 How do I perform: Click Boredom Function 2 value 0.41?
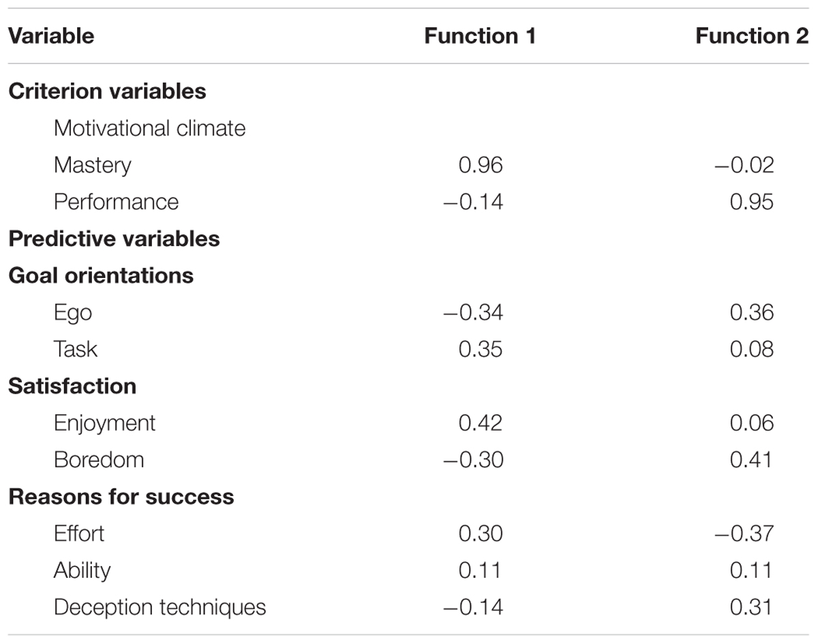752,459
